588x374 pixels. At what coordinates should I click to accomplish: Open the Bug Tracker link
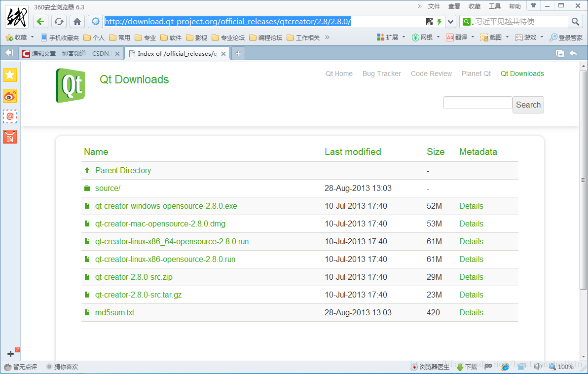(382, 74)
